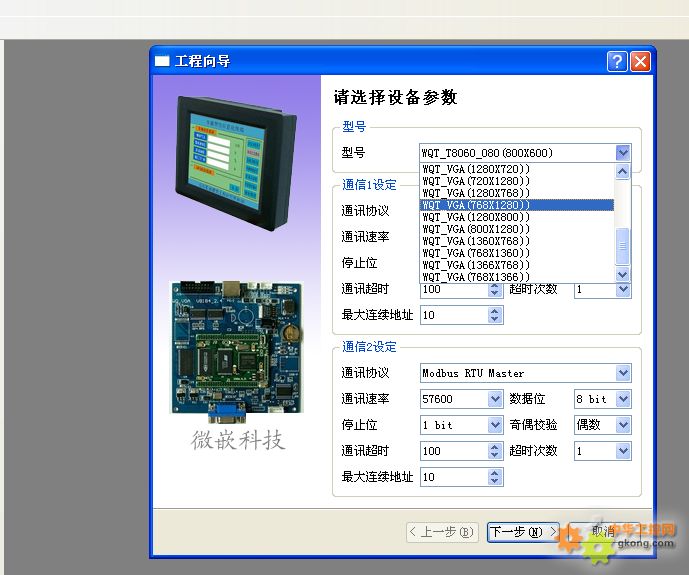Click the 工程向导 title bar window icon
This screenshot has width=689, height=575.
click(x=162, y=61)
